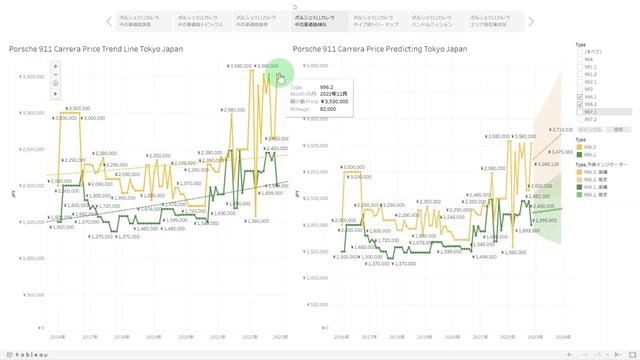Reset the left chart view with home icon
640x360 pixels.
pyautogui.click(x=56, y=83)
